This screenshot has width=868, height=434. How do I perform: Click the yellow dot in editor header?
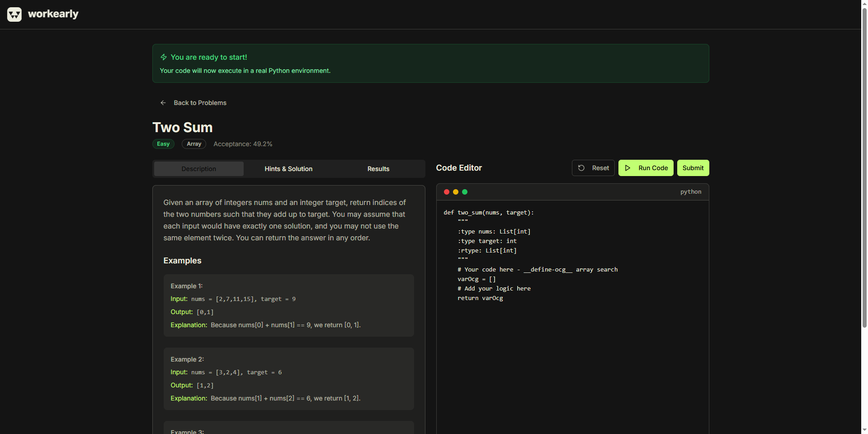tap(456, 192)
